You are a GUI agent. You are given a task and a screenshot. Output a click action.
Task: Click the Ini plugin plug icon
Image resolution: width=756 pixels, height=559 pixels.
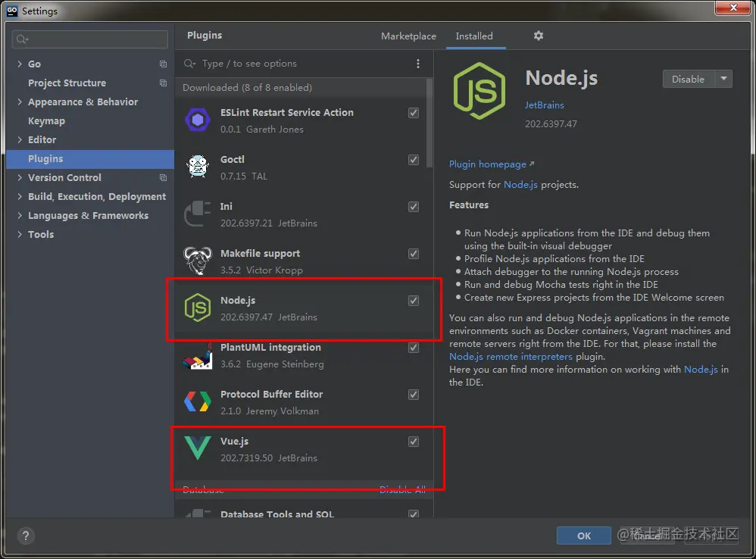tap(198, 214)
